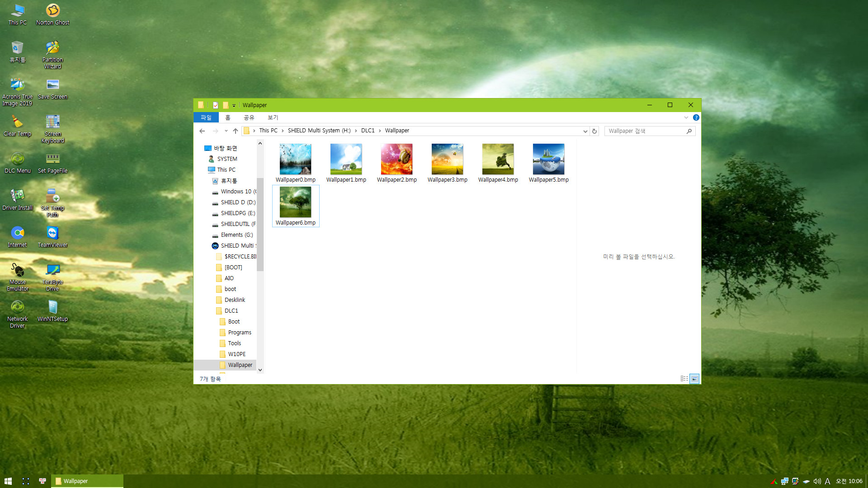Open the TeamViewer desktop icon

click(52, 237)
